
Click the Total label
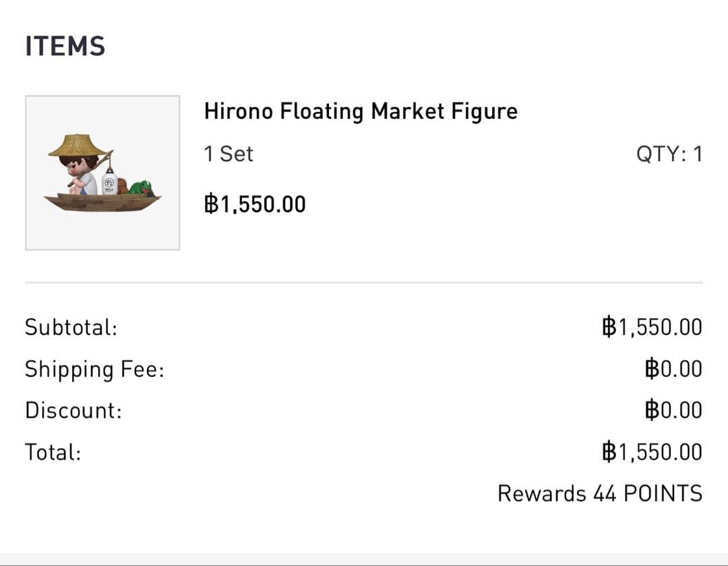tap(53, 451)
